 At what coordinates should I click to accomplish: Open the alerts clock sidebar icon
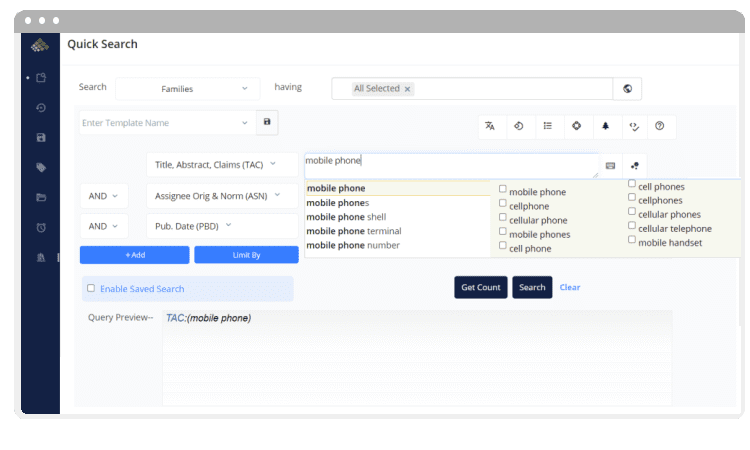click(x=41, y=228)
